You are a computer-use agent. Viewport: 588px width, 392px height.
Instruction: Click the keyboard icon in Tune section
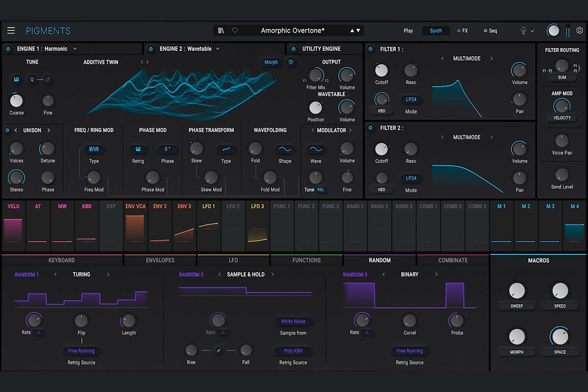point(16,79)
